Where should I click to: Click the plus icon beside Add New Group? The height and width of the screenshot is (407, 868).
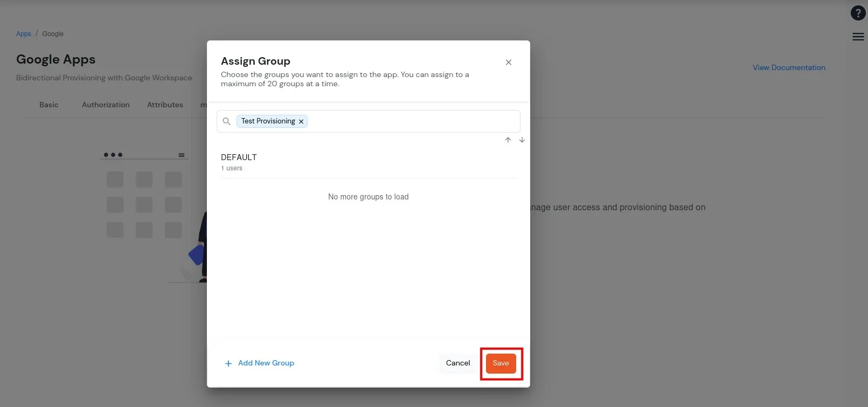(x=228, y=363)
